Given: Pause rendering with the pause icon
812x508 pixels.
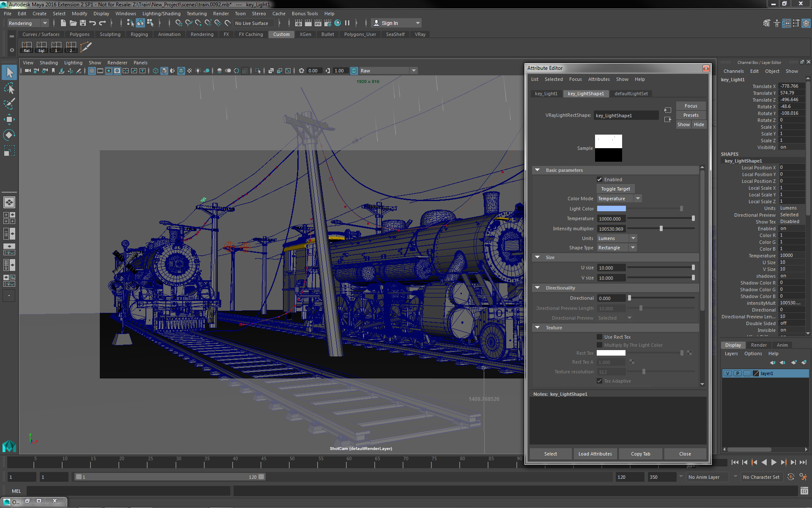Looking at the screenshot, I should tap(347, 23).
